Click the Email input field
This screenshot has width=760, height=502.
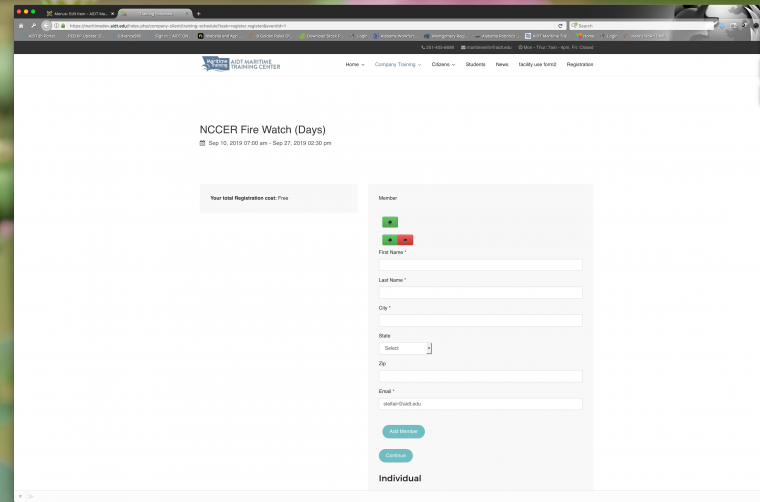[x=480, y=404]
